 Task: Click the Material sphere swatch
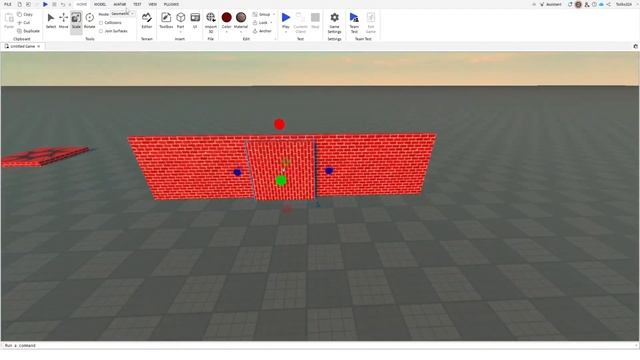pyautogui.click(x=241, y=17)
